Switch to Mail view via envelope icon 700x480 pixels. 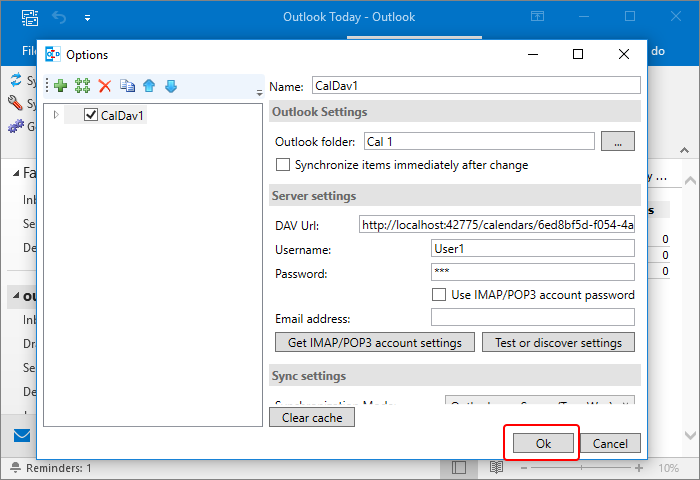22,435
